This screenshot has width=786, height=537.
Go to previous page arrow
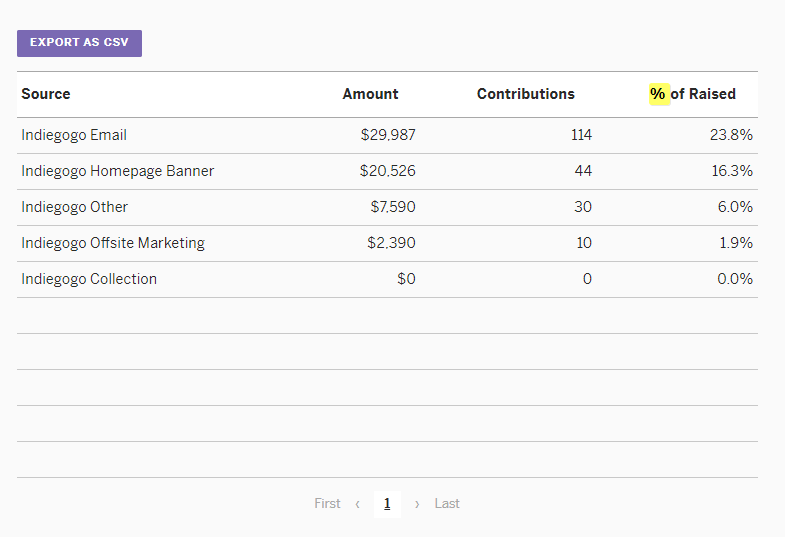(357, 504)
